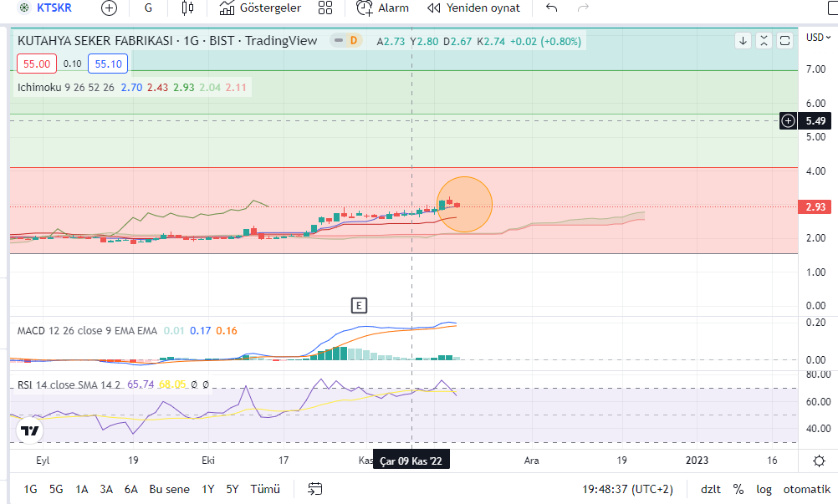
Task: Open chart settings gear icon
Action: point(819,461)
